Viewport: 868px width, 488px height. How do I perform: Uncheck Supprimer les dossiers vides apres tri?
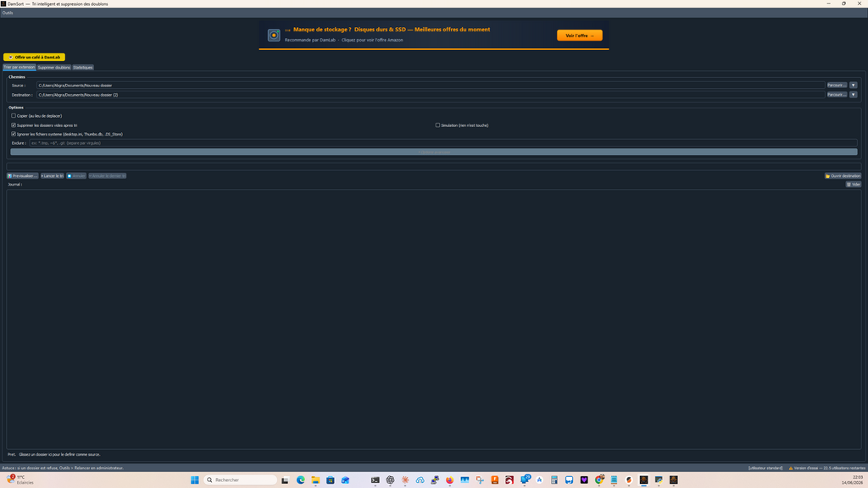[x=14, y=125]
